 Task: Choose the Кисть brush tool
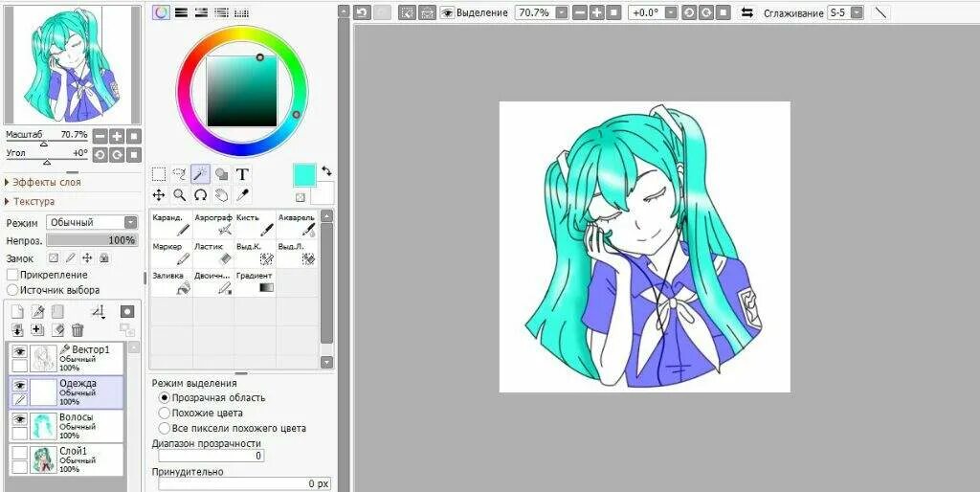point(255,224)
